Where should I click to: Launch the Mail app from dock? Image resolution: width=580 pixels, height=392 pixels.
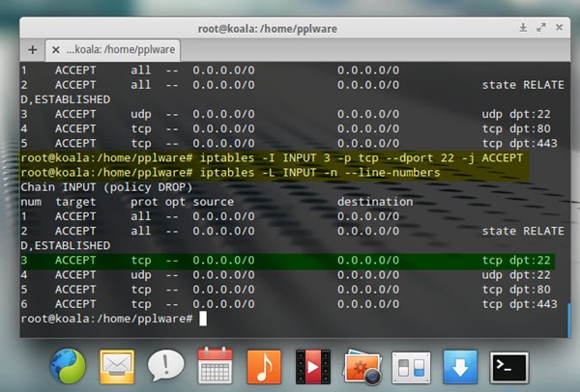click(117, 367)
